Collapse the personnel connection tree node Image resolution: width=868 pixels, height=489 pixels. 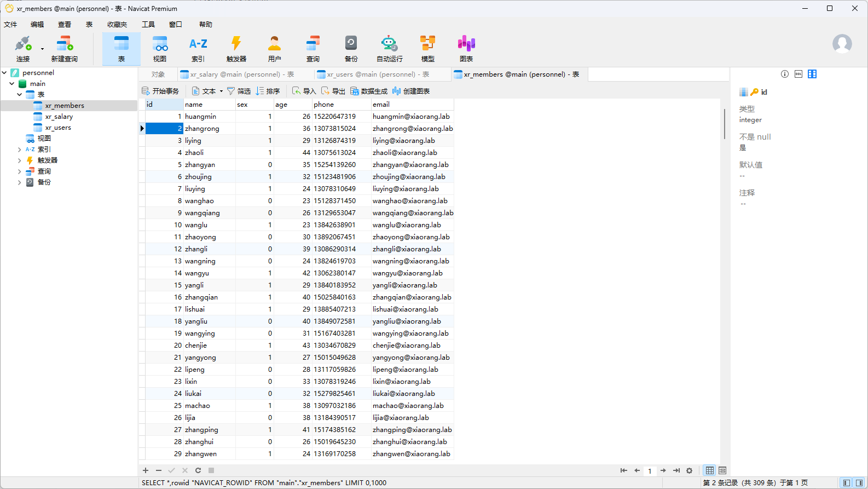point(5,72)
